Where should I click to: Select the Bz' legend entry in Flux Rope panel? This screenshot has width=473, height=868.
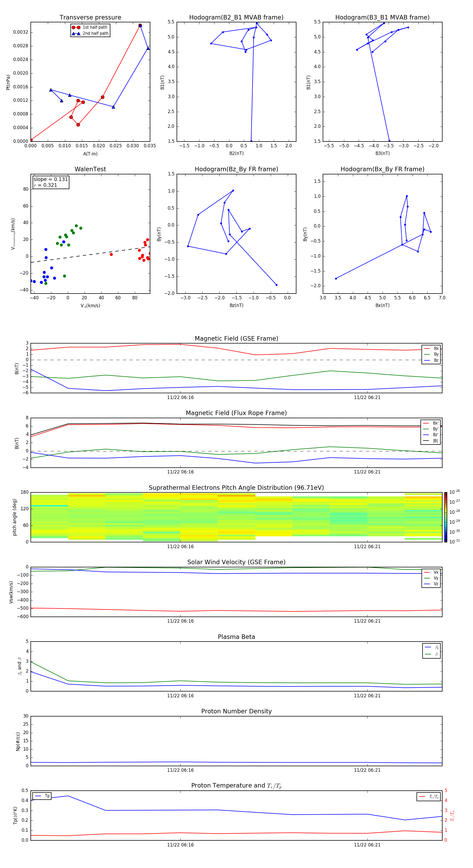[x=431, y=435]
